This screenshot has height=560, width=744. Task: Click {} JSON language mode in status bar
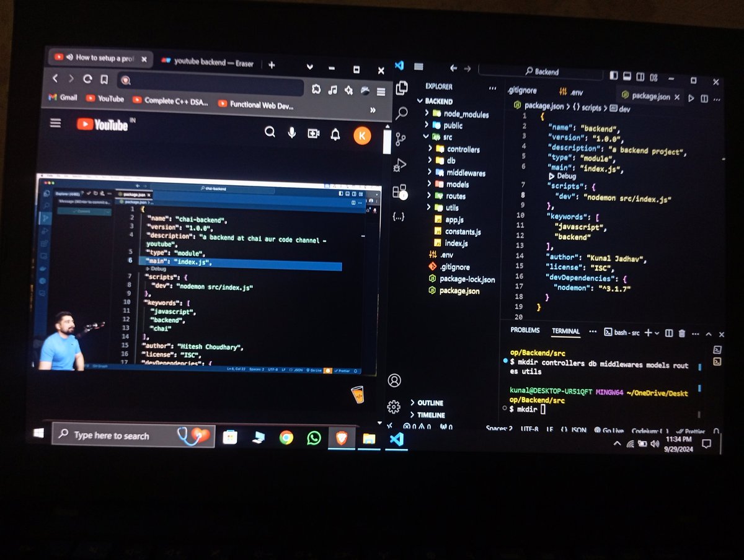point(573,429)
